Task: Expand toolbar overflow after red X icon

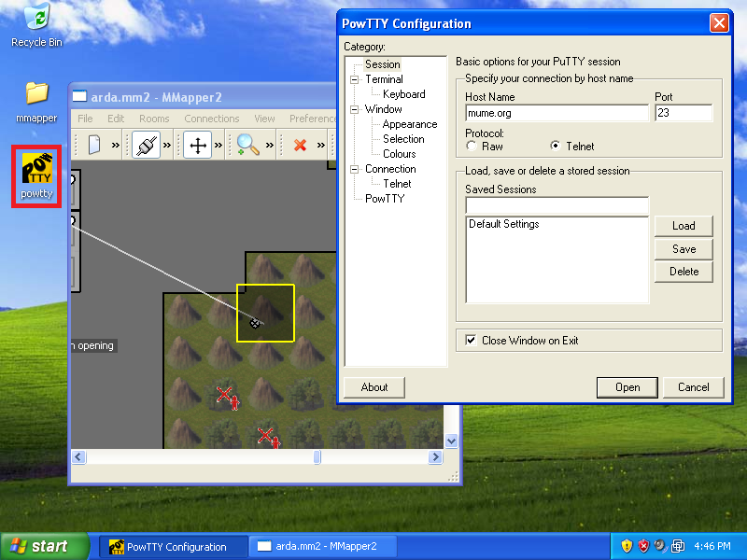Action: click(x=321, y=145)
